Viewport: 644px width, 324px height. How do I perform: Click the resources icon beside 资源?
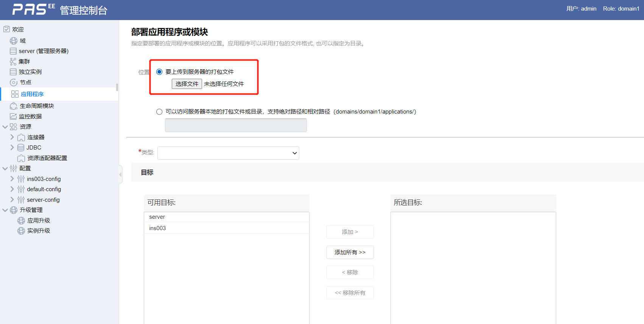coord(13,127)
